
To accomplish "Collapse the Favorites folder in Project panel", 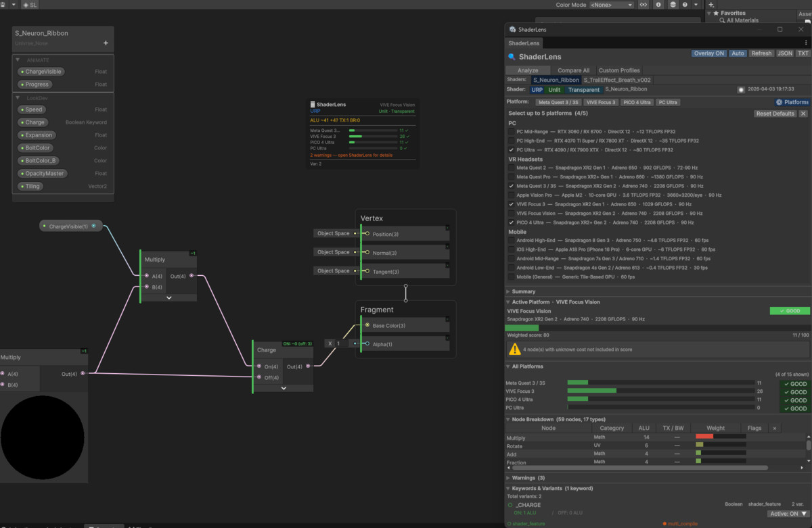I will (x=709, y=13).
